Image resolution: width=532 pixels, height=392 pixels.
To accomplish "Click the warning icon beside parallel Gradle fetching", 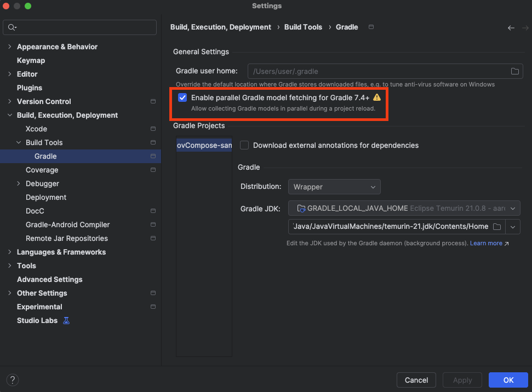I will pyautogui.click(x=377, y=97).
